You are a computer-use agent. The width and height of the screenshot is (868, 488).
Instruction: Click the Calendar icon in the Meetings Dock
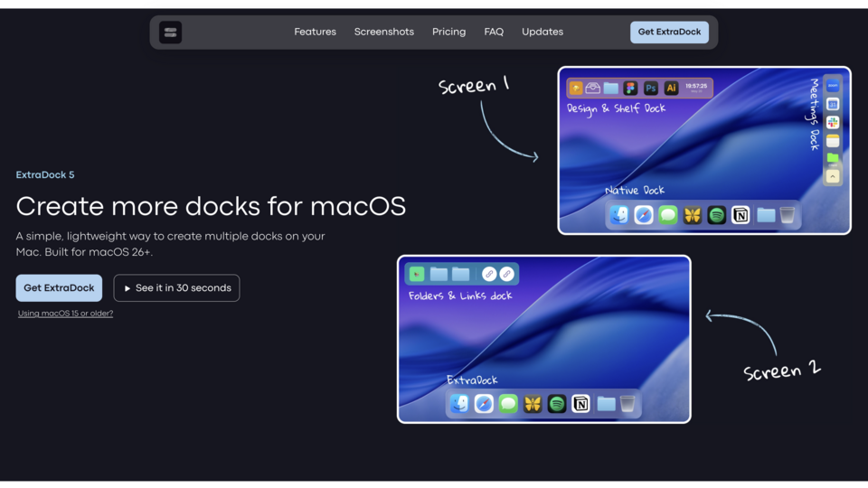tap(833, 104)
